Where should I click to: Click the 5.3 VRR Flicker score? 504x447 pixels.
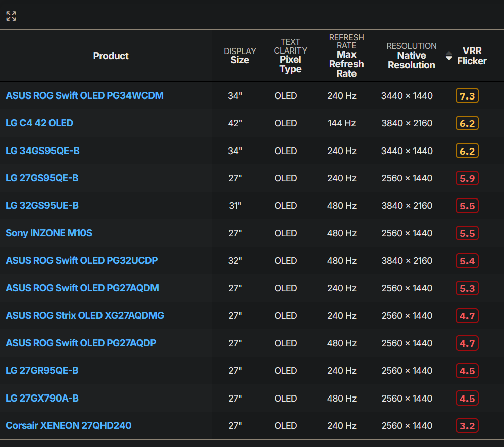(x=467, y=288)
